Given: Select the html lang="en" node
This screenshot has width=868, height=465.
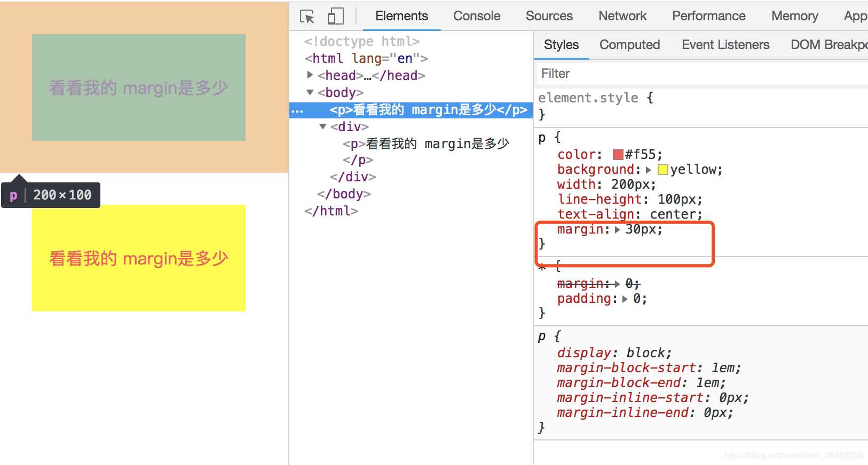Looking at the screenshot, I should click(366, 58).
